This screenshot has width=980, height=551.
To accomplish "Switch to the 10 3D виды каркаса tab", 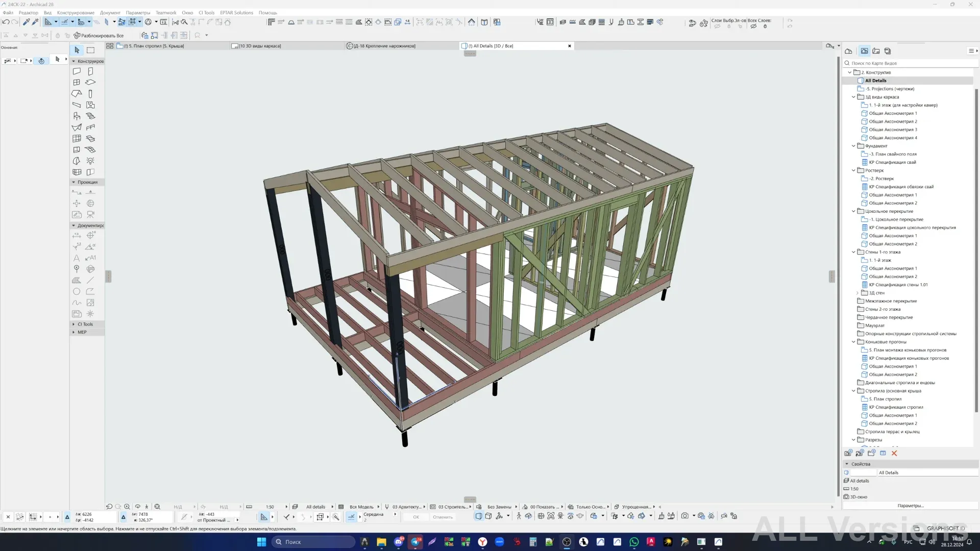I will click(x=286, y=46).
